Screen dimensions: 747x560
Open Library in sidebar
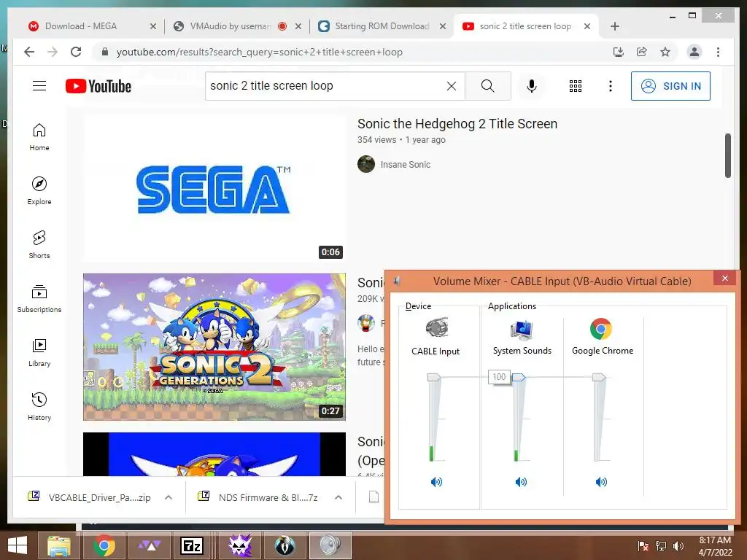pyautogui.click(x=39, y=352)
